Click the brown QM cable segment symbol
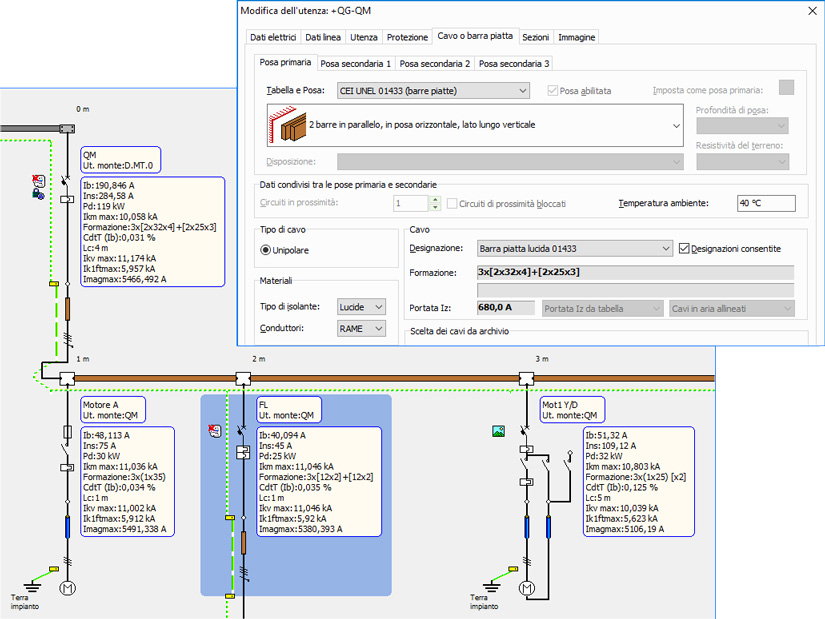 click(x=67, y=309)
